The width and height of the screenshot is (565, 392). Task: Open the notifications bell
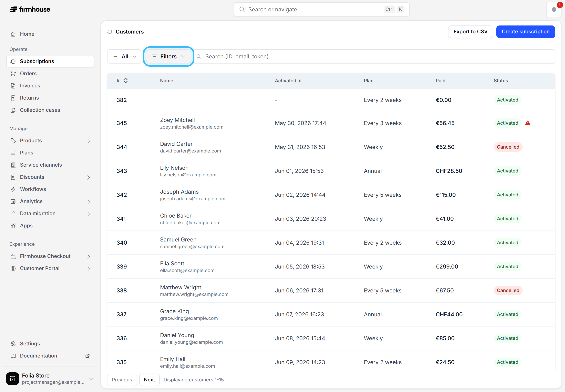point(554,10)
